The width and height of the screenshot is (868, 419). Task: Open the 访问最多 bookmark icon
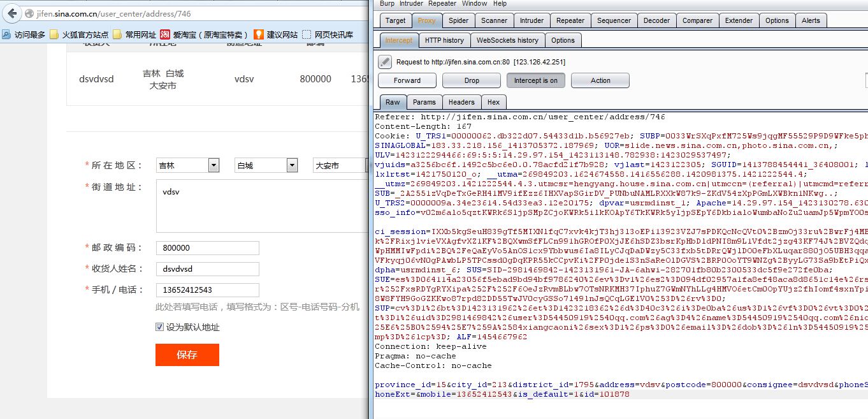[x=6, y=34]
